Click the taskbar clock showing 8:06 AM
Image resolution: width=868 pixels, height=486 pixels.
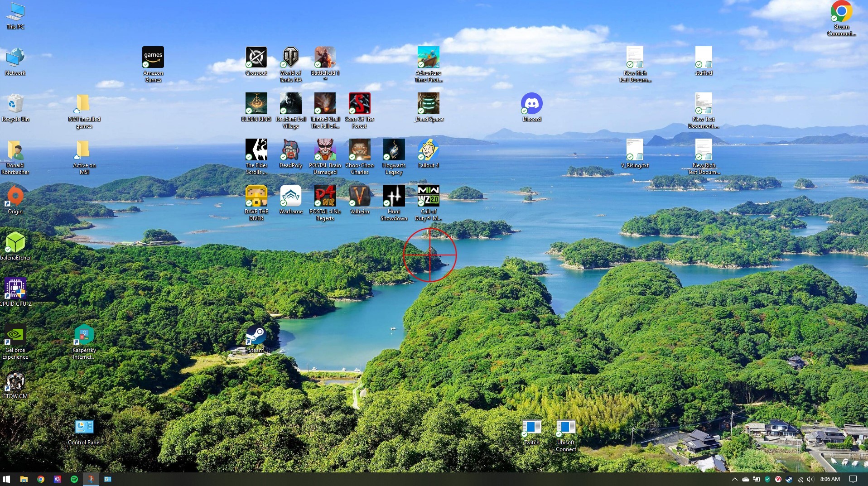tap(830, 479)
